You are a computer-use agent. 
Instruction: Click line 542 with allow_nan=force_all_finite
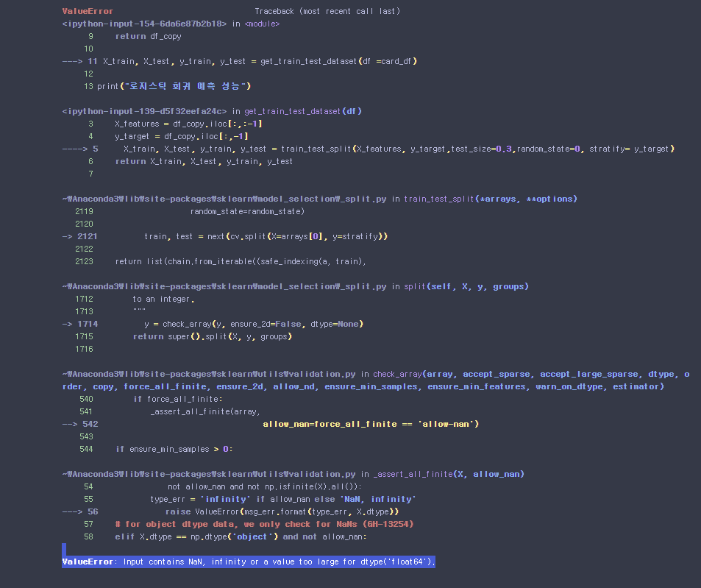(371, 424)
